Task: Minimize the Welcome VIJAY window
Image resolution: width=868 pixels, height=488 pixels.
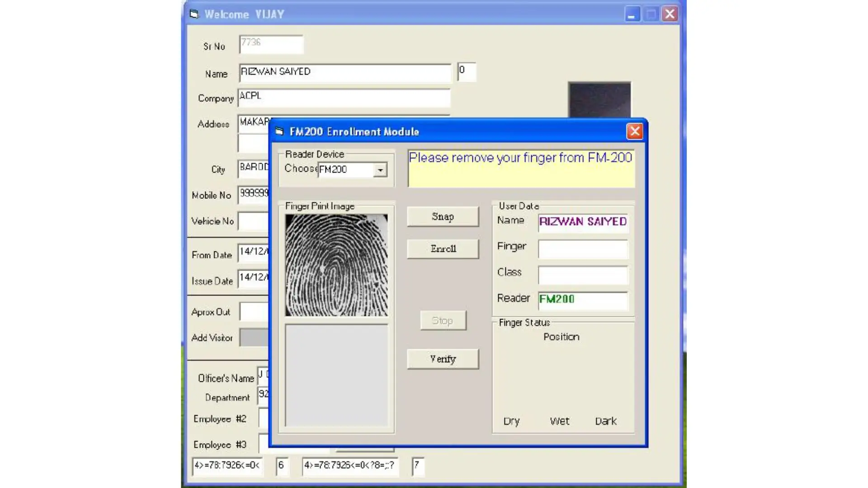Action: click(x=632, y=14)
